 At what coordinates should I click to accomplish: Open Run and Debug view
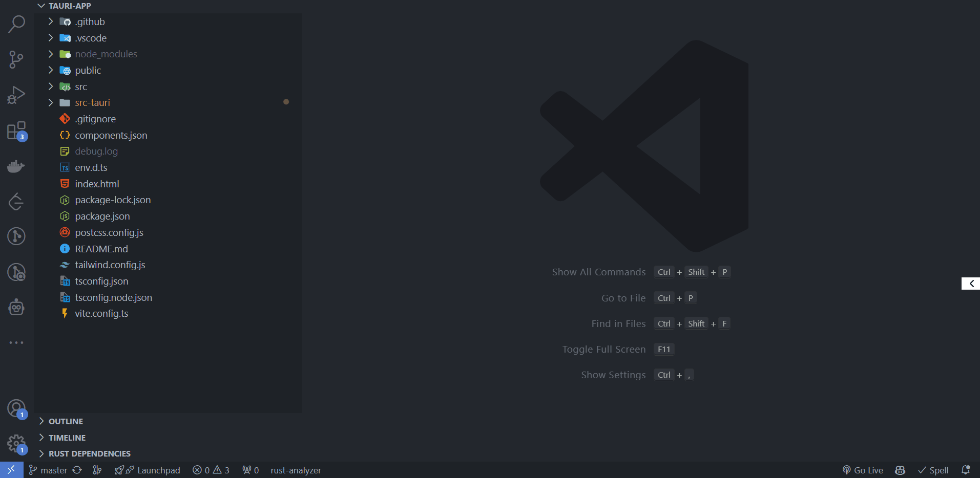coord(16,95)
